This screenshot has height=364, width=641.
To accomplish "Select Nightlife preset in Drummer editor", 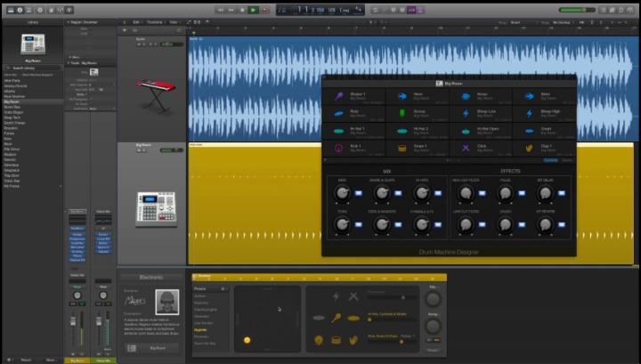I will 200,328.
